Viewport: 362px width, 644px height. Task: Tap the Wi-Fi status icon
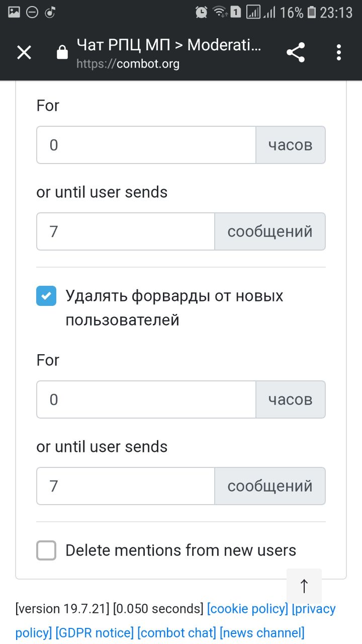click(x=219, y=12)
